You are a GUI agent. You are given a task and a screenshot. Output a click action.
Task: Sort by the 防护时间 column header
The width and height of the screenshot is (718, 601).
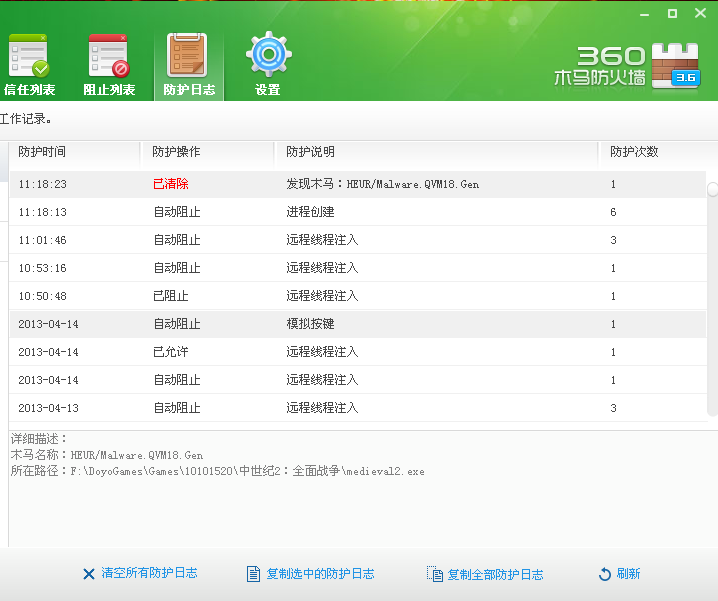point(42,152)
